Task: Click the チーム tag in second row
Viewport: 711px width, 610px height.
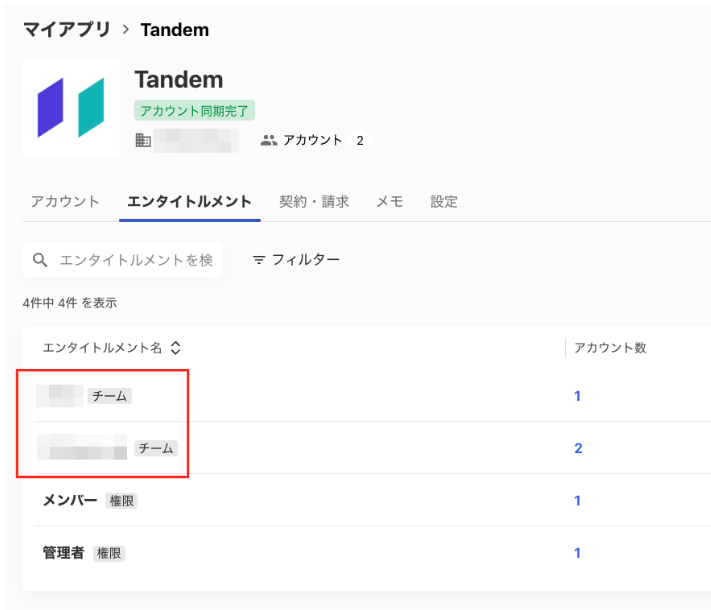Action: pyautogui.click(x=156, y=448)
